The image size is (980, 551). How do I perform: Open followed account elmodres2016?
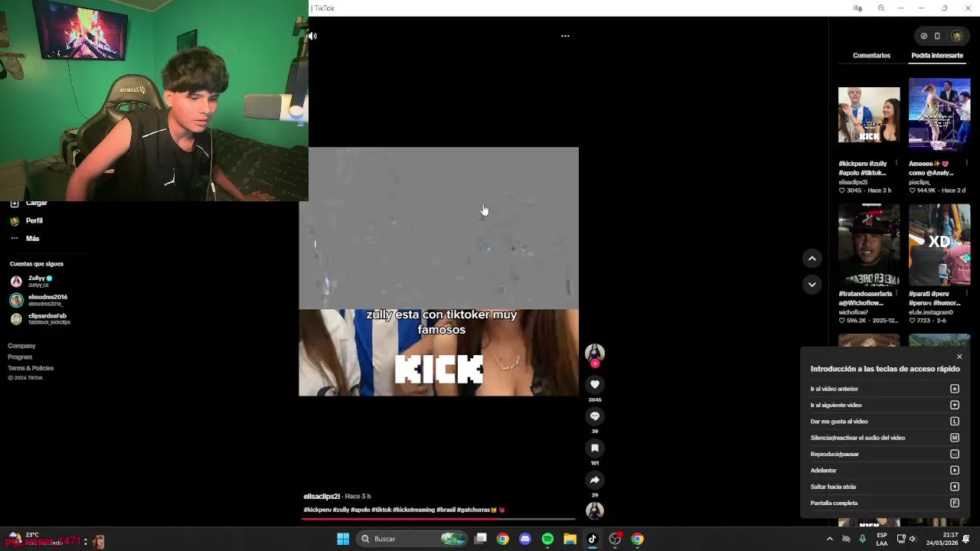tap(38, 300)
